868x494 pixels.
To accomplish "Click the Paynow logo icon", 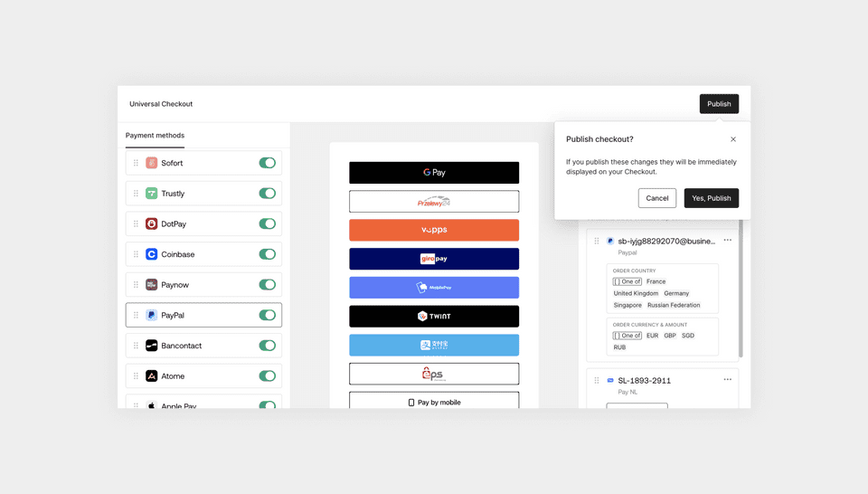I will click(151, 285).
